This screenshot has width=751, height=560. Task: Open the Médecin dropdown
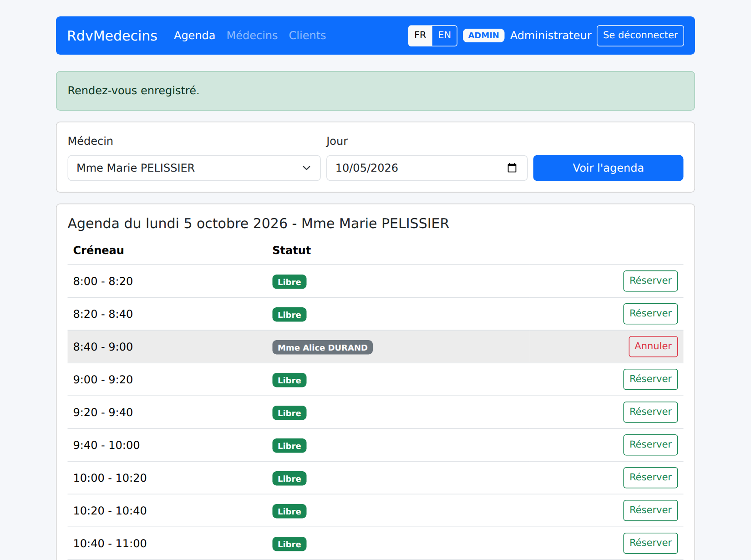(194, 168)
